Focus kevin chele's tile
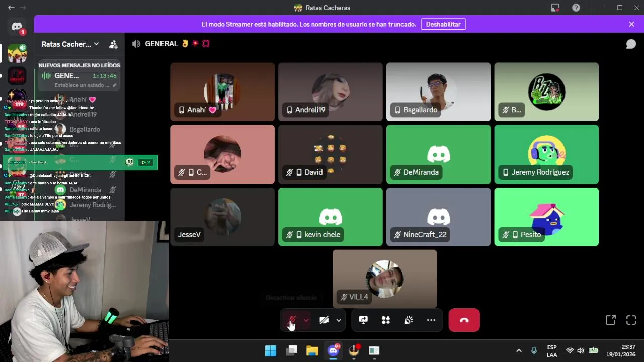 (331, 217)
